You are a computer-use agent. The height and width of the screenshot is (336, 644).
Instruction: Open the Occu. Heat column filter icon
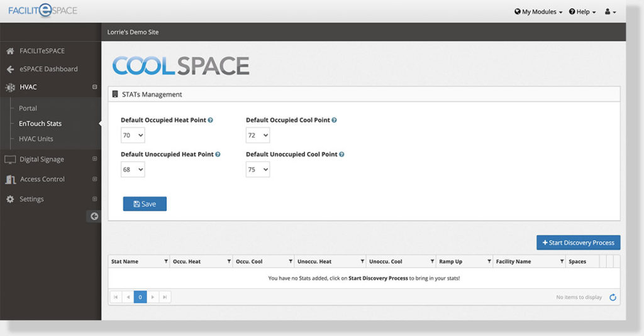pos(229,261)
